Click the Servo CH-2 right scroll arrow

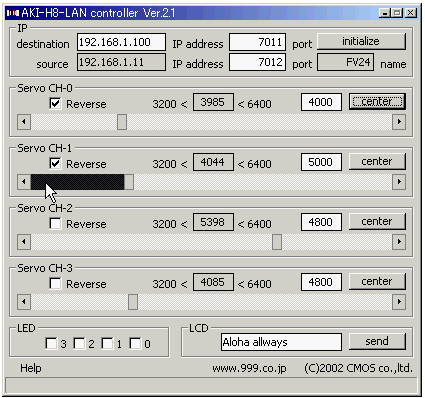(399, 242)
